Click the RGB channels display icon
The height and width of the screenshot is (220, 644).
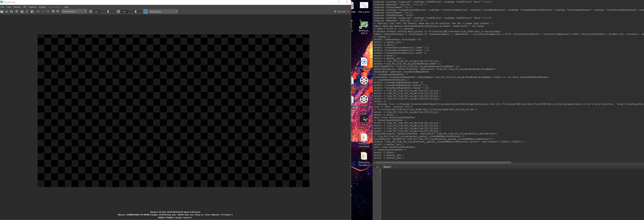click(38, 11)
